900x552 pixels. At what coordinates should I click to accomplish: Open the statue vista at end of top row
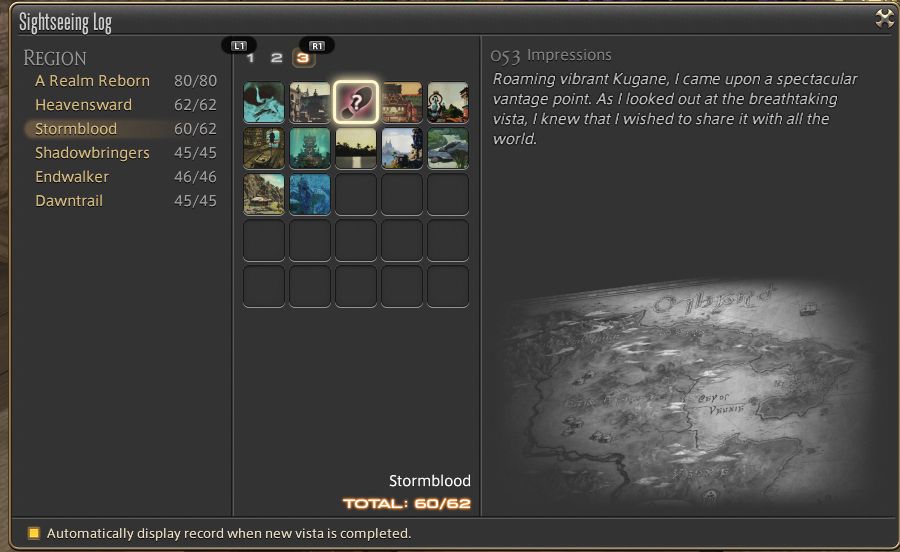point(448,102)
